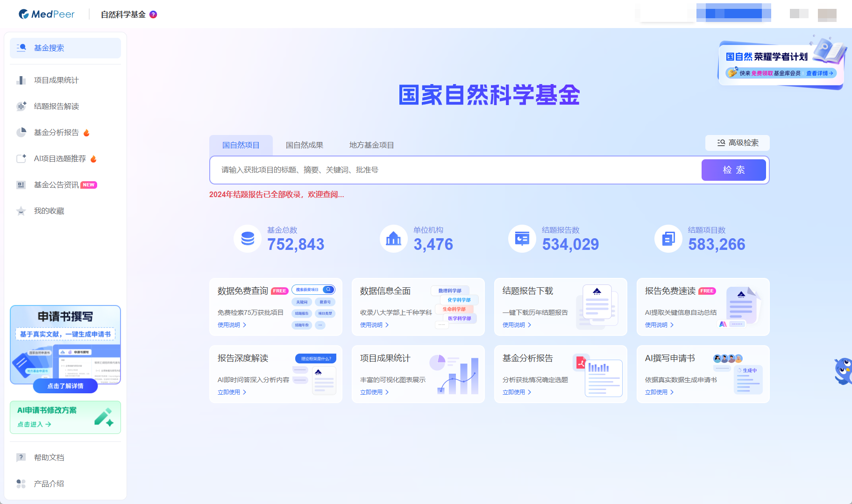Open 我的收藏 favorites in the sidebar
The image size is (852, 504).
[x=49, y=211]
